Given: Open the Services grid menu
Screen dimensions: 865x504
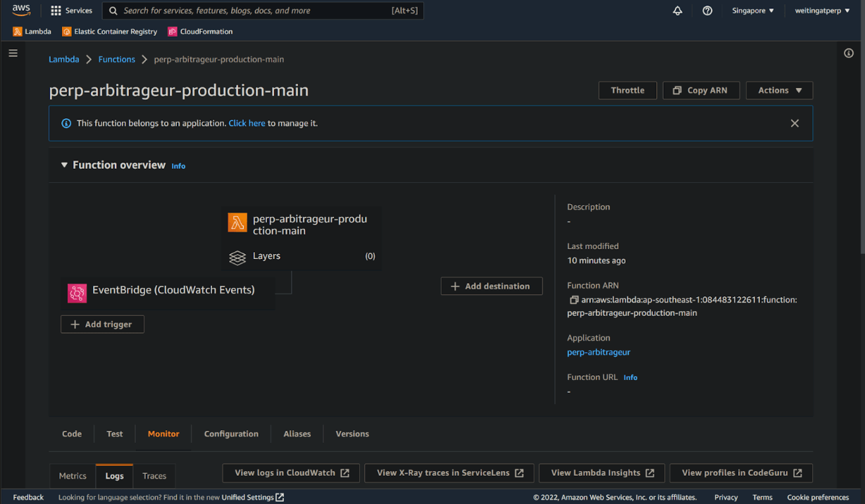Looking at the screenshot, I should pyautogui.click(x=71, y=11).
